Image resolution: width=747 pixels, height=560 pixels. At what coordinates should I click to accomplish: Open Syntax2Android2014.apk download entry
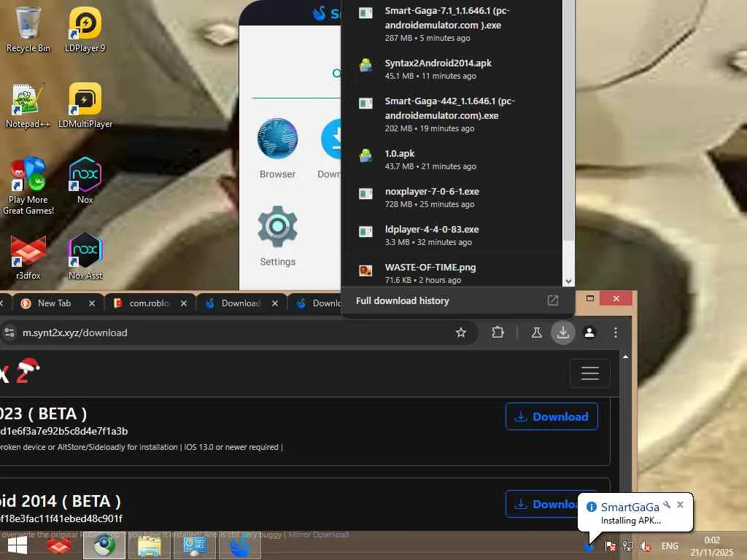click(x=452, y=69)
